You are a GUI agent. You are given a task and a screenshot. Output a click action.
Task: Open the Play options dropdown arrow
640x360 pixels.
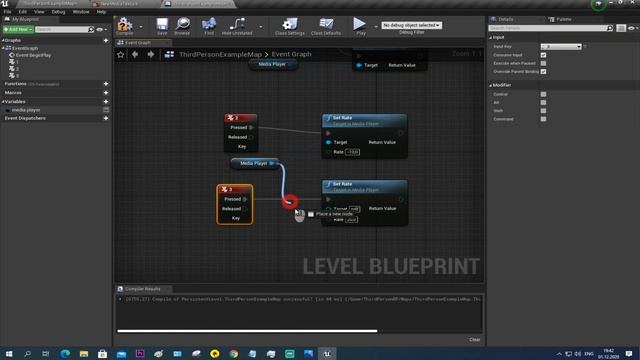[376, 27]
